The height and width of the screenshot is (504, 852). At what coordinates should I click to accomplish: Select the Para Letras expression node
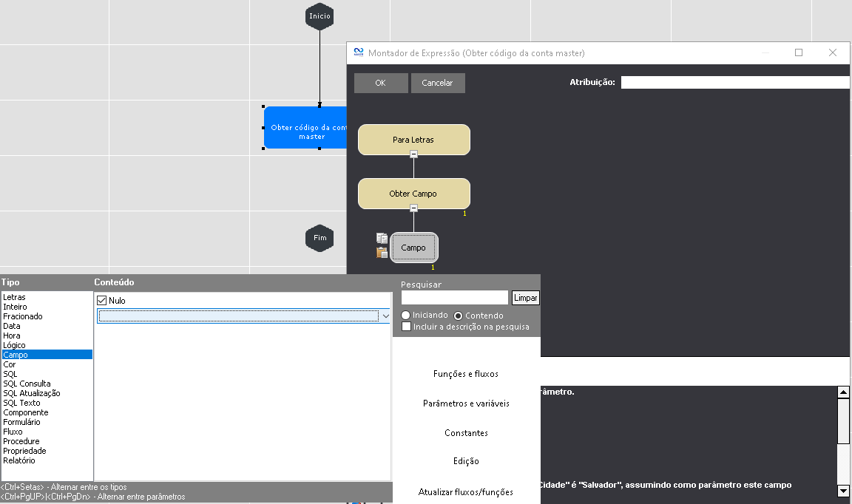click(x=413, y=140)
